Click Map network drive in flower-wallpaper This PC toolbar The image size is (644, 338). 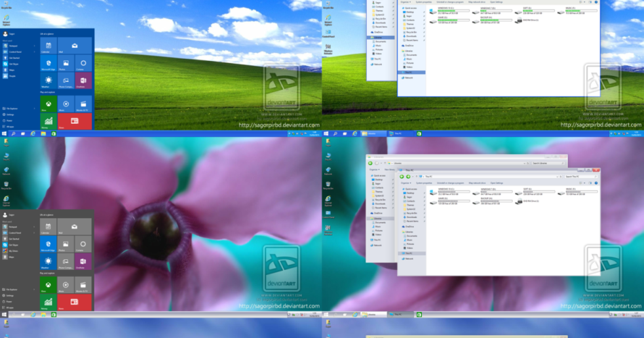point(477,183)
